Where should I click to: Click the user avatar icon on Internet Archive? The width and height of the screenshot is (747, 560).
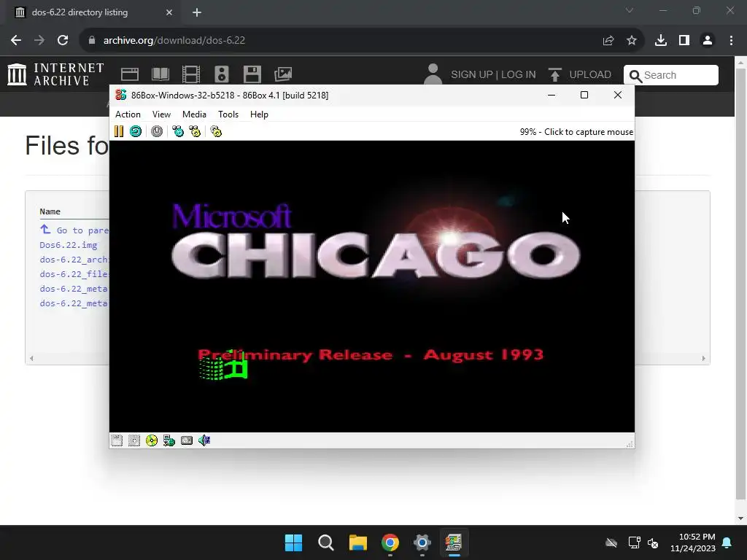[433, 74]
